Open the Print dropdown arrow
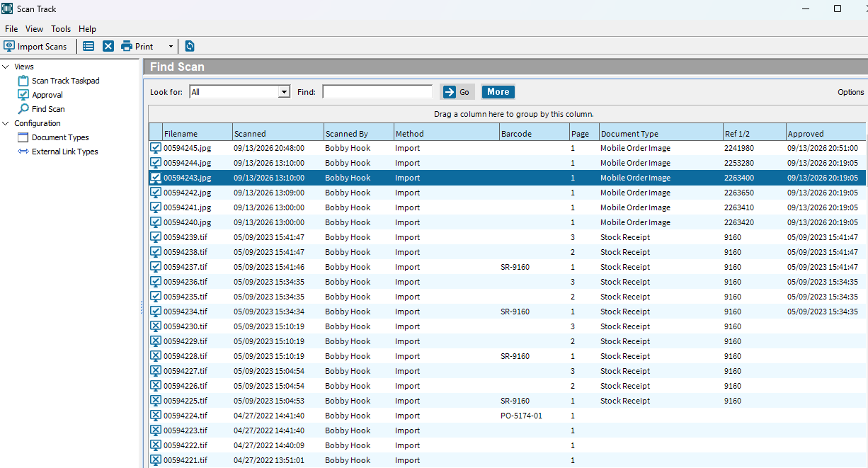The image size is (868, 468). coord(171,47)
